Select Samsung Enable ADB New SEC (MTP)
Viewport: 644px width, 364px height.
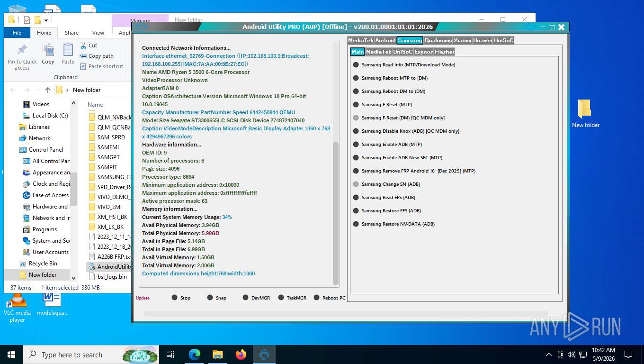(356, 157)
